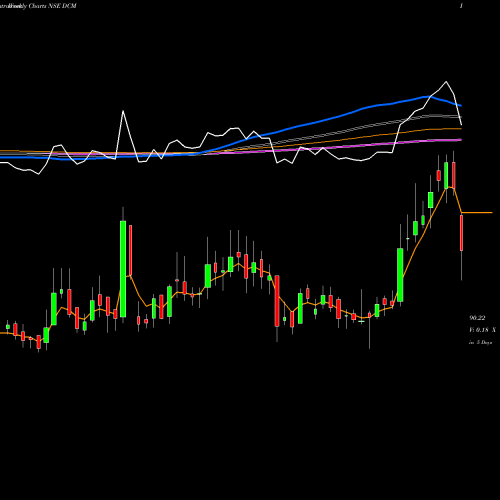This screenshot has width=500, height=500.
Task: Select the tallest green candlestick on the chart
Action: click(x=123, y=269)
